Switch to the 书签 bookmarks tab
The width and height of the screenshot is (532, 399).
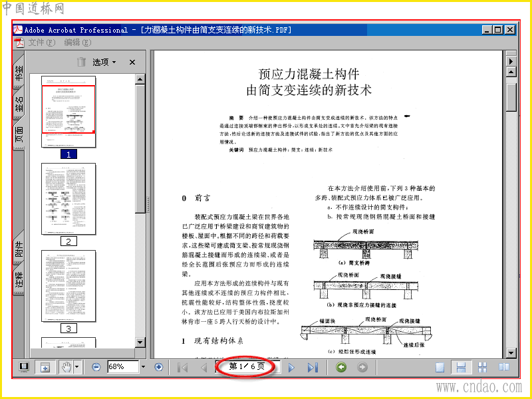[x=19, y=72]
